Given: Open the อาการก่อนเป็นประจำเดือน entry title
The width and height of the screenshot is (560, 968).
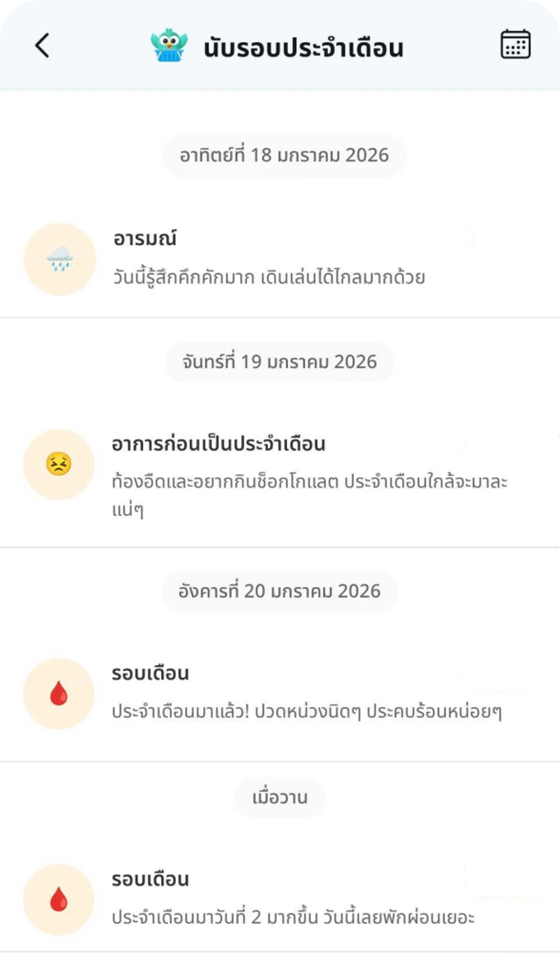Looking at the screenshot, I should pyautogui.click(x=218, y=444).
